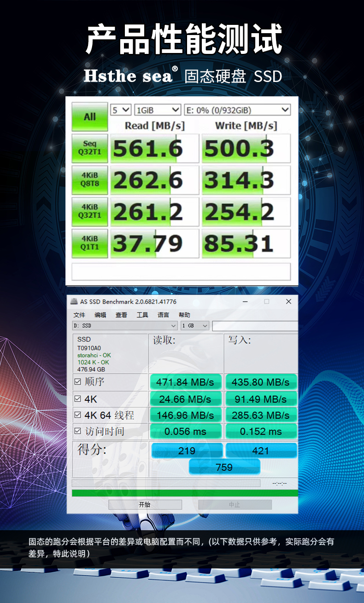Click the 读取: column header
Screen dimensions: 364x603
164,340
